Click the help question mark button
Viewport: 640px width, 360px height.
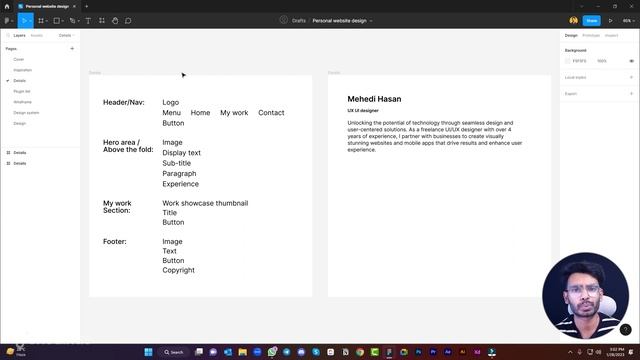(x=625, y=330)
